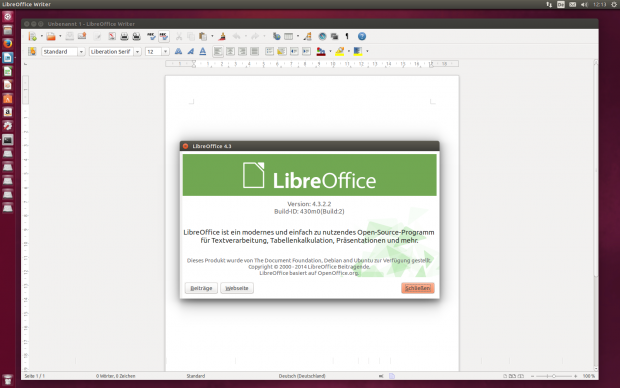Click the New document icon

coord(33,36)
